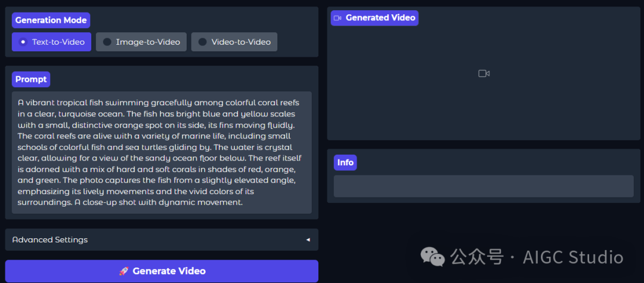Image resolution: width=644 pixels, height=283 pixels.
Task: Click the video camera placeholder icon
Action: click(x=484, y=73)
